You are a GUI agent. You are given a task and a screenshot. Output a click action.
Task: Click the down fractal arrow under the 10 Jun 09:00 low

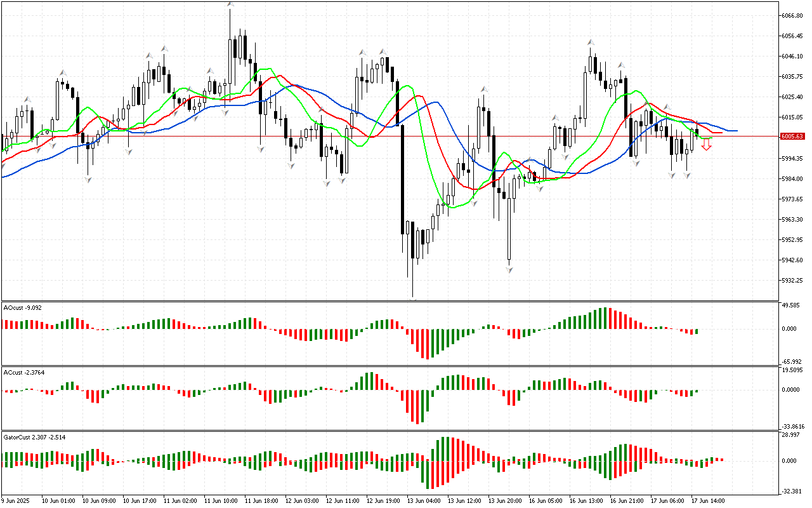[x=88, y=180]
